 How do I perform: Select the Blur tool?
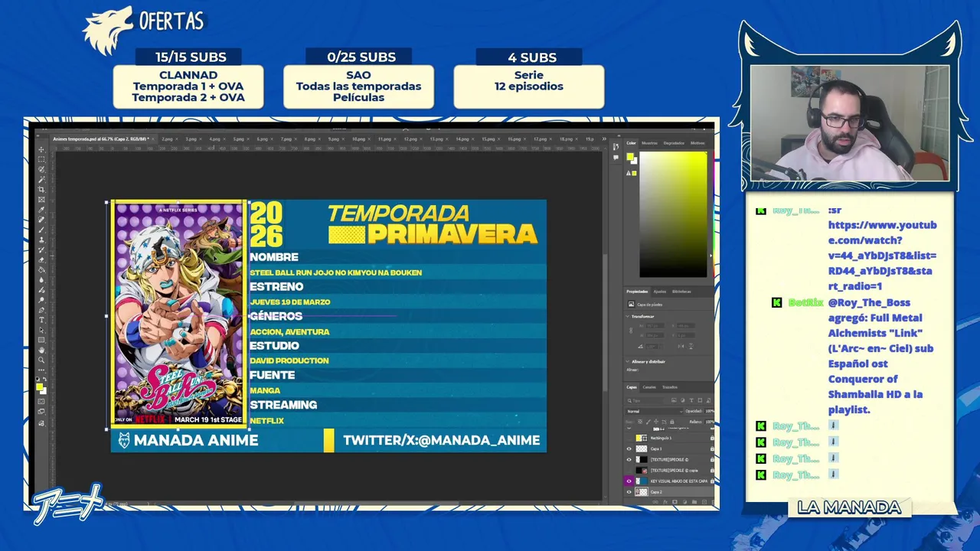coord(41,280)
